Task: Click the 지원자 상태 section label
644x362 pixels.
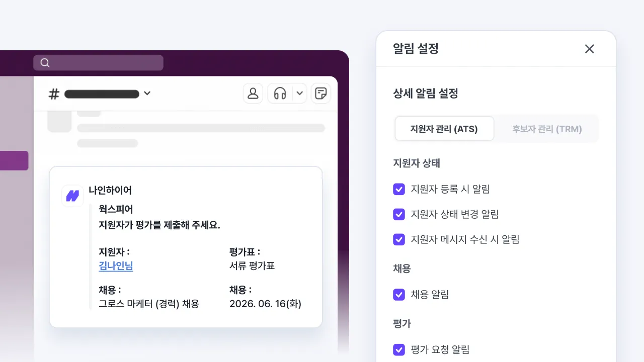Action: [417, 163]
